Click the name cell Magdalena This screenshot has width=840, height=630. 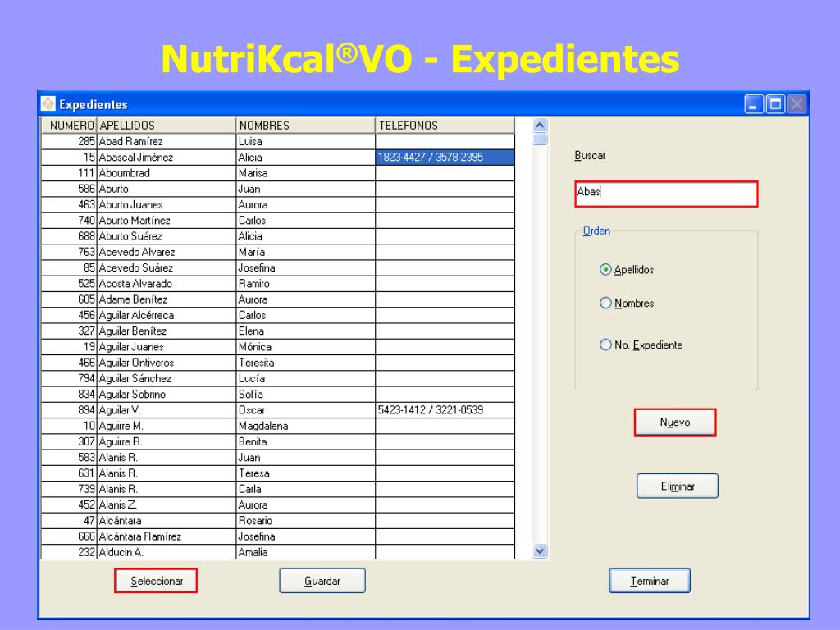306,426
